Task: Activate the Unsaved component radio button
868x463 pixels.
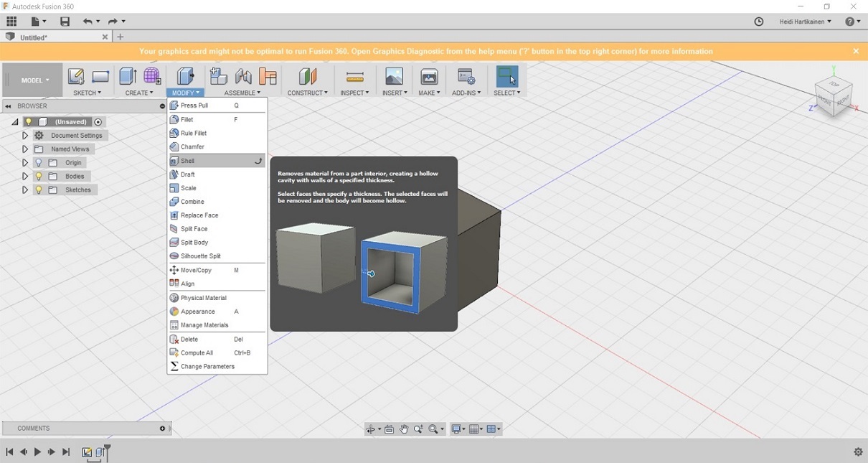Action: pyautogui.click(x=98, y=122)
